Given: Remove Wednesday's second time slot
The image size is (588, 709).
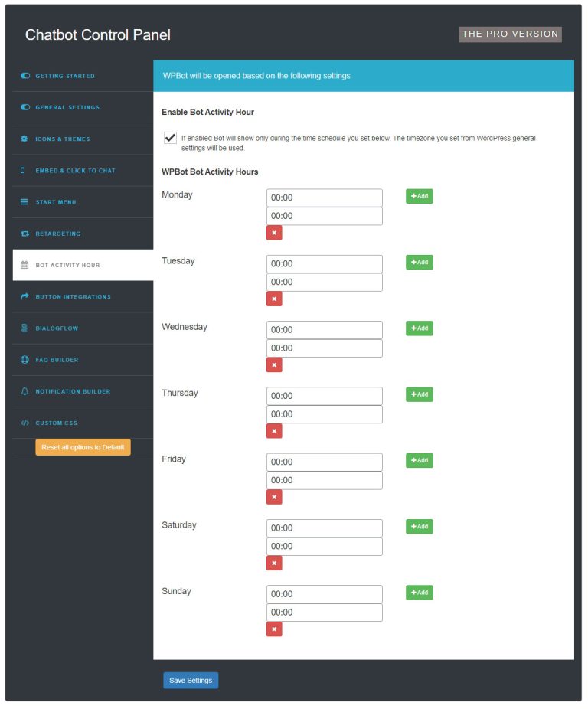Looking at the screenshot, I should (x=274, y=365).
